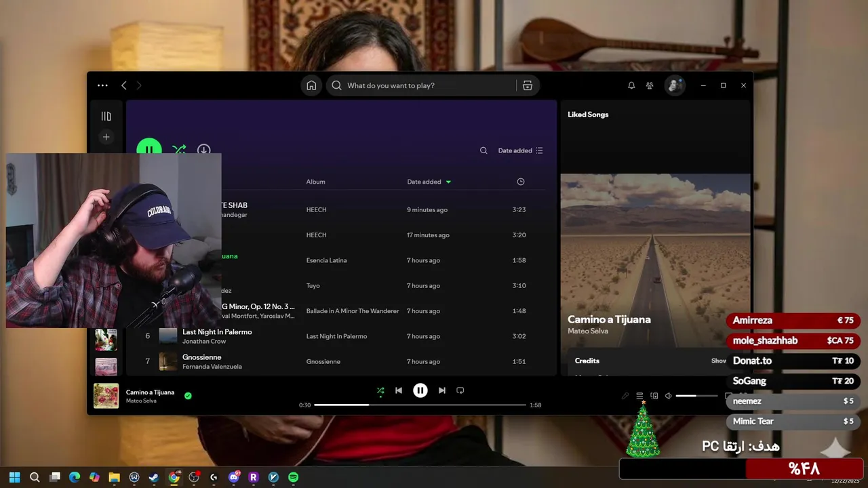
Task: Seek within the song progress bar
Action: point(420,405)
